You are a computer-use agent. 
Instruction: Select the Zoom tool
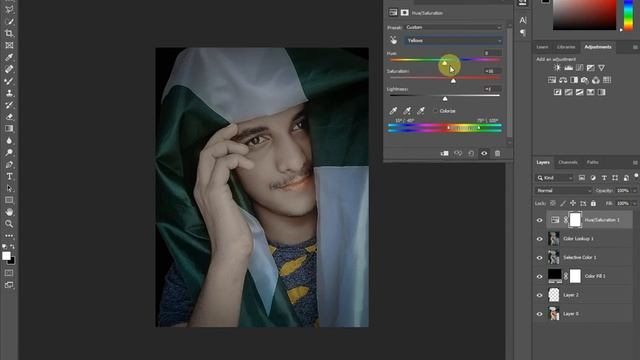(9, 224)
